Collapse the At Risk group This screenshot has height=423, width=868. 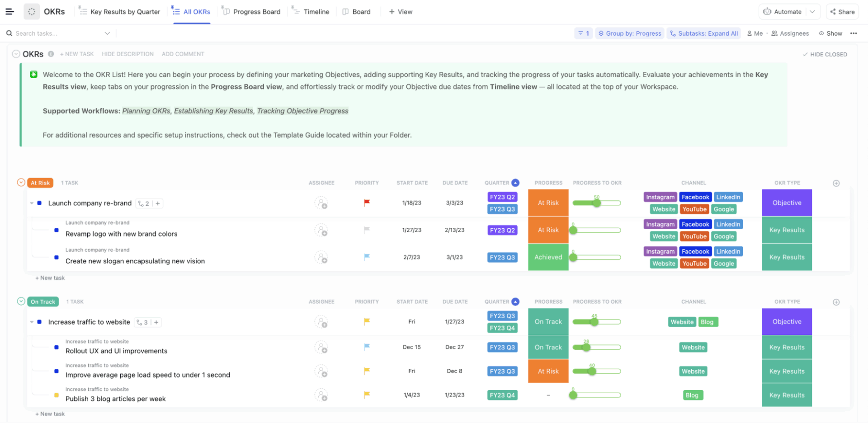21,182
